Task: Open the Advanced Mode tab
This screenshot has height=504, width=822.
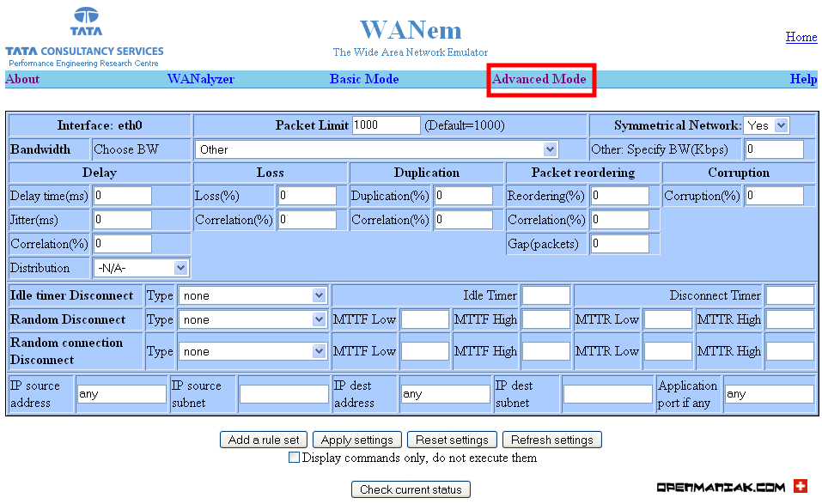Action: (539, 79)
